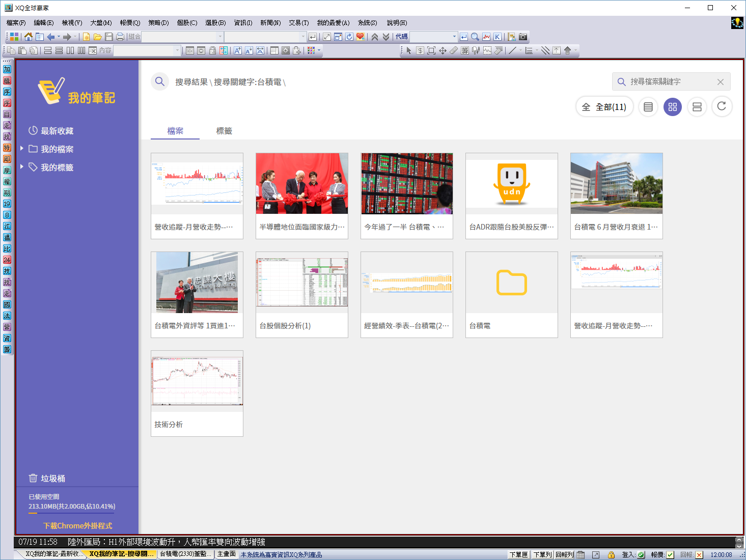The width and height of the screenshot is (746, 560).
Task: Open 最新收藏 in sidebar
Action: 51,131
